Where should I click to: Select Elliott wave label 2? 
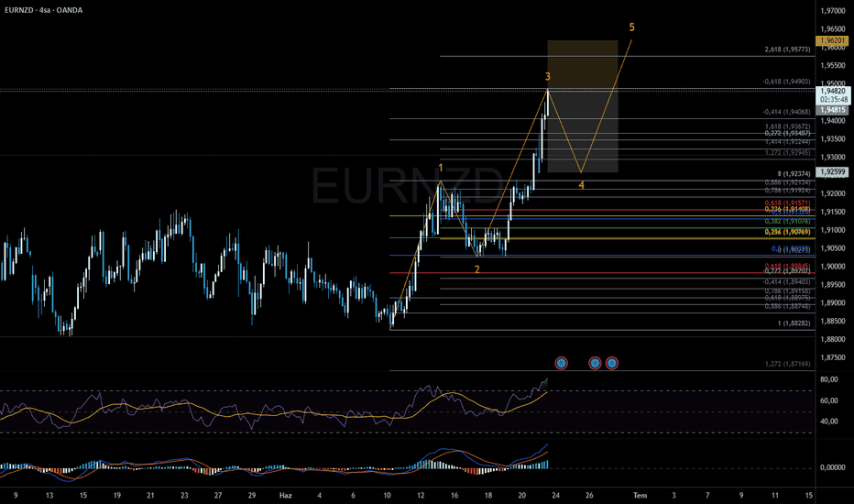(477, 269)
